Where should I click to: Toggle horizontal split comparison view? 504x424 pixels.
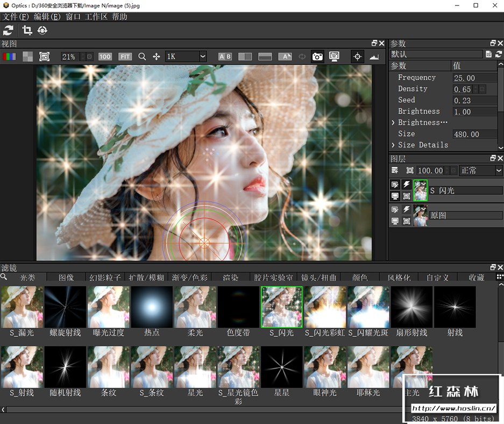click(265, 56)
